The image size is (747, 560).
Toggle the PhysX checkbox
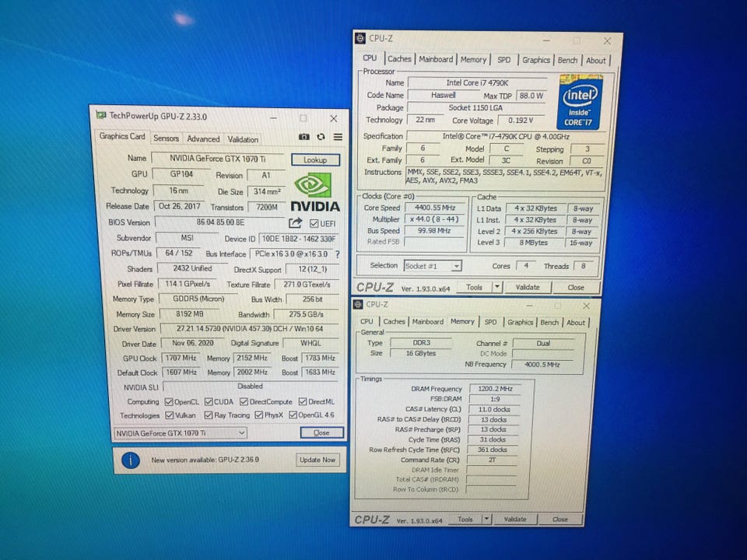[258, 415]
